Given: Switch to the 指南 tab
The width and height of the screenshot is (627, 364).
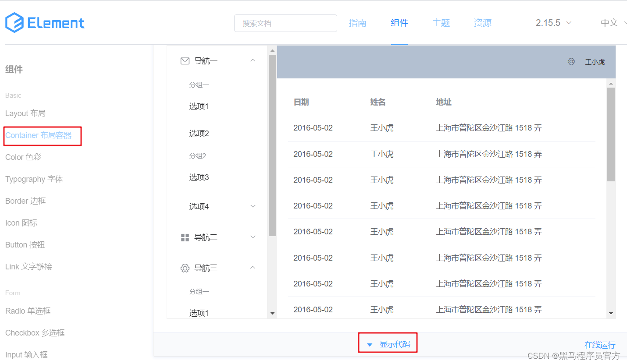Looking at the screenshot, I should click(x=358, y=22).
